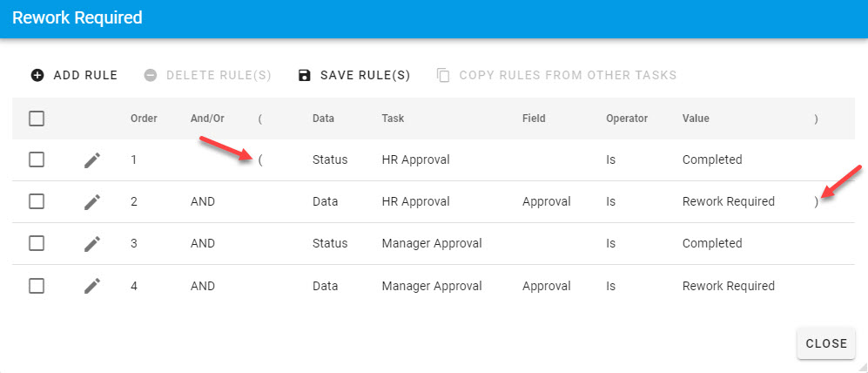Click the Value cell 'Rework Required' in rule 2

pyautogui.click(x=728, y=202)
